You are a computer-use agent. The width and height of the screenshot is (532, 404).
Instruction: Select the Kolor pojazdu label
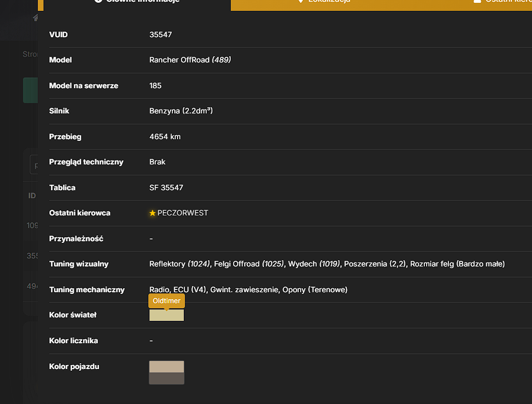[74, 366]
